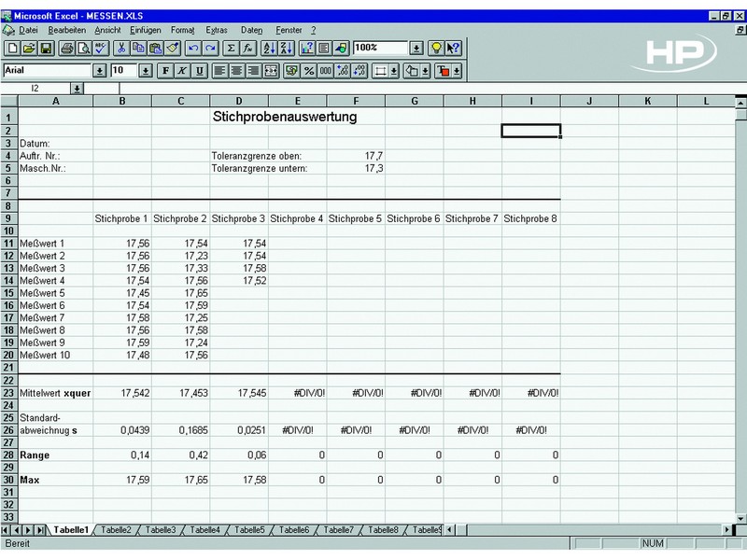Click the Cut scissors icon

[x=120, y=48]
